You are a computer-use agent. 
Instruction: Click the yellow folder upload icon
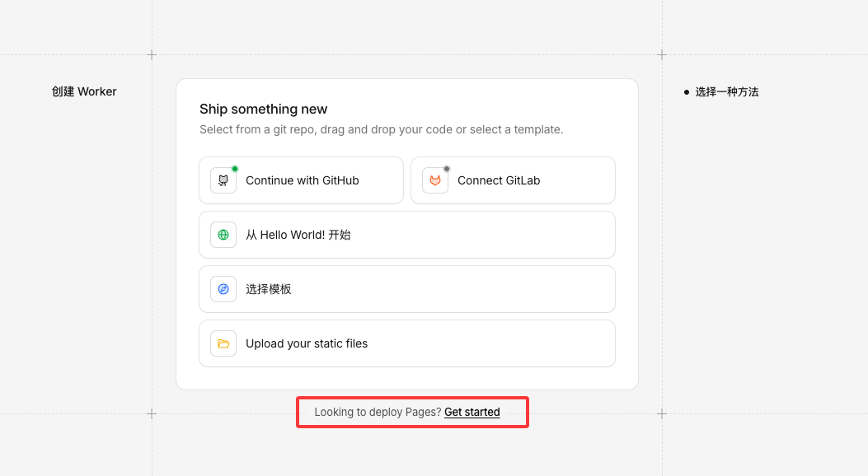[x=223, y=343]
